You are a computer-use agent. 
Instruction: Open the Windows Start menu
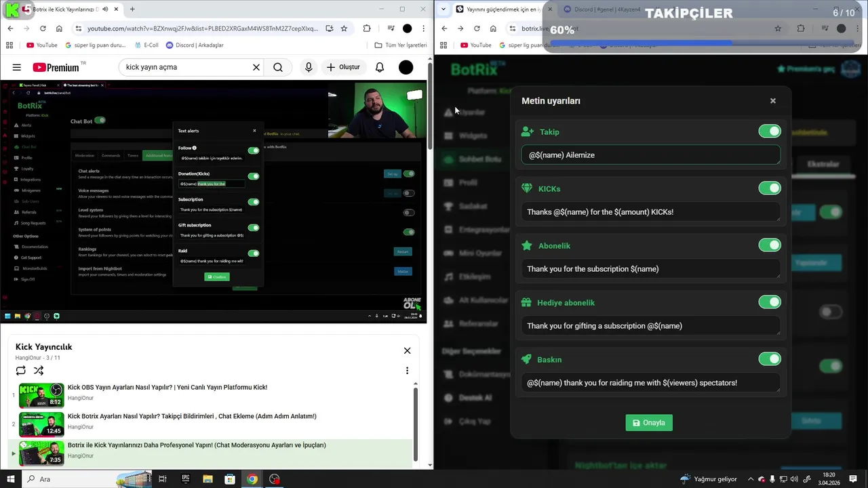11,479
